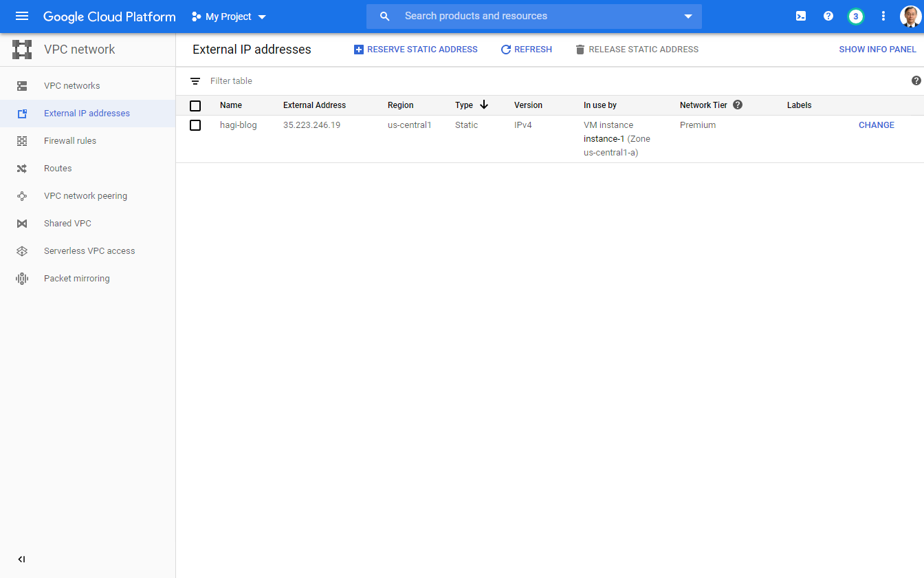The image size is (924, 578).
Task: Sort by Version column header
Action: (x=528, y=105)
